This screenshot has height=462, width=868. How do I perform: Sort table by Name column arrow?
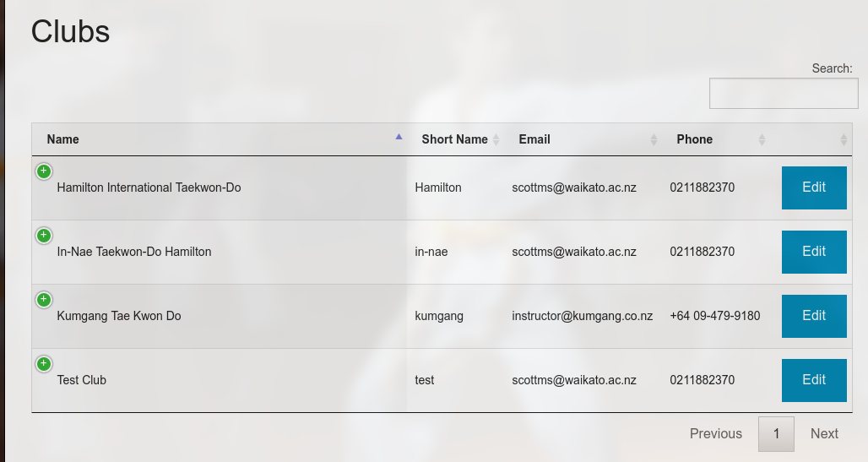[x=399, y=137]
